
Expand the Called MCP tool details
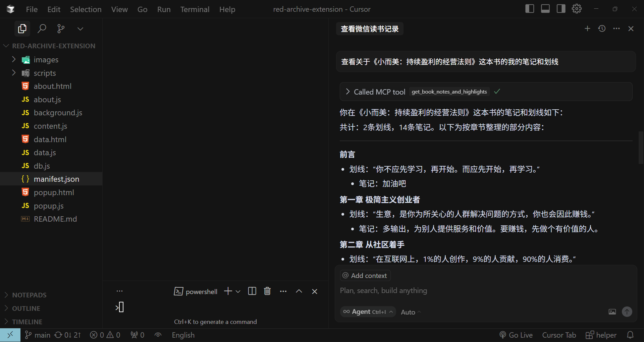[347, 92]
